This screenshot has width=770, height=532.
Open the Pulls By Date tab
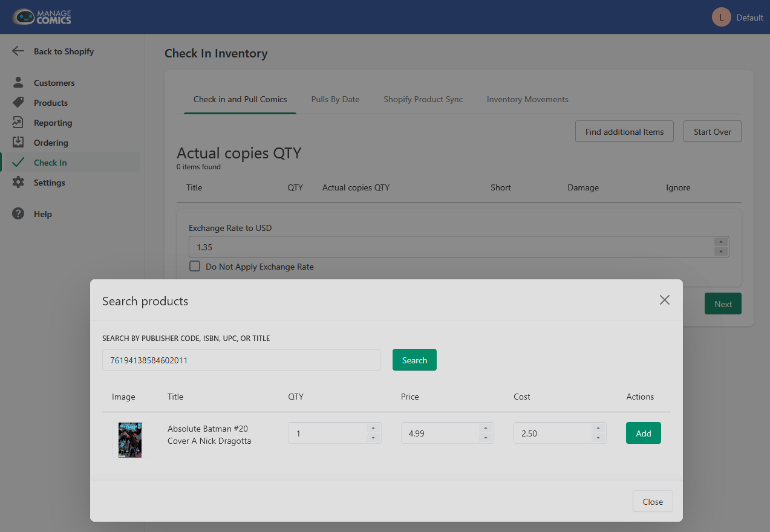click(335, 99)
